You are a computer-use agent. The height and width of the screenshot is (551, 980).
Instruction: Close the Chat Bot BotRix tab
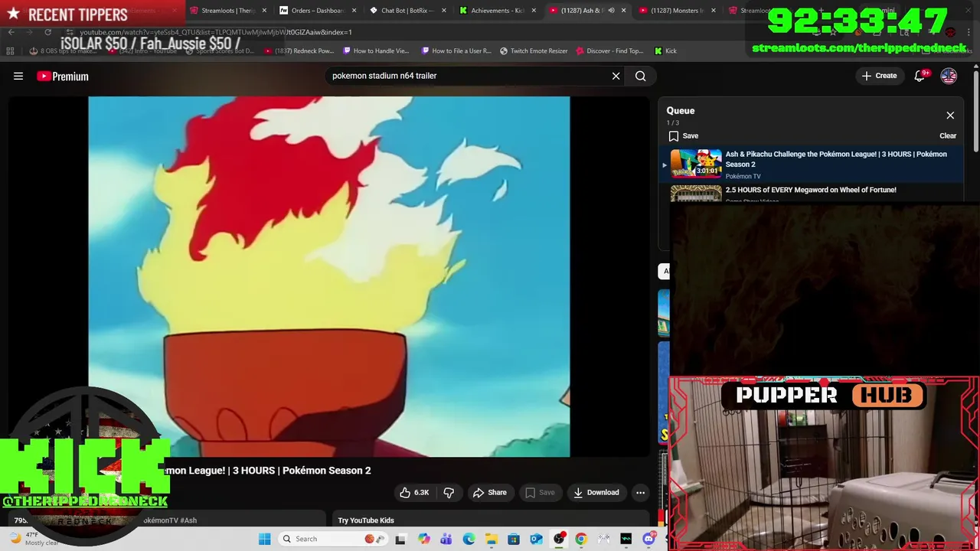[444, 11]
